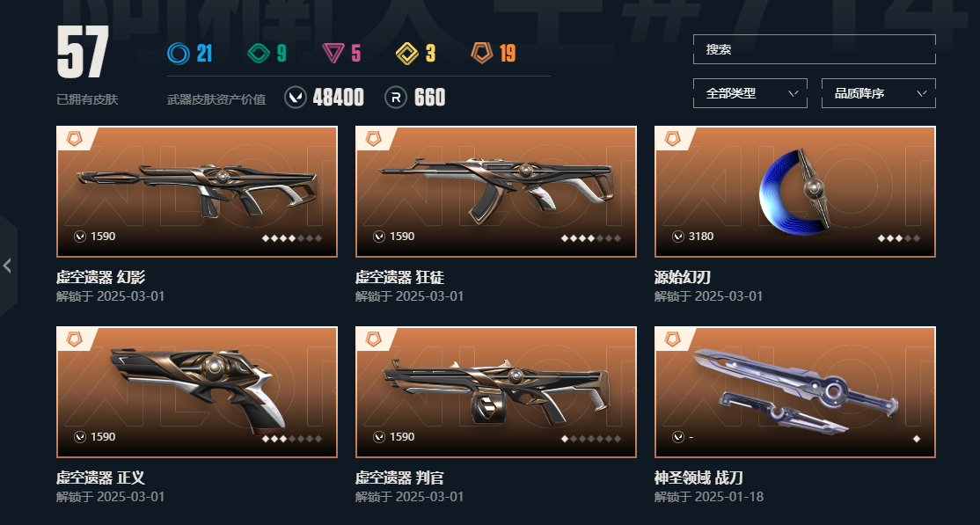Open the 虚空遗器 正义 pistol thumbnail

pos(197,392)
